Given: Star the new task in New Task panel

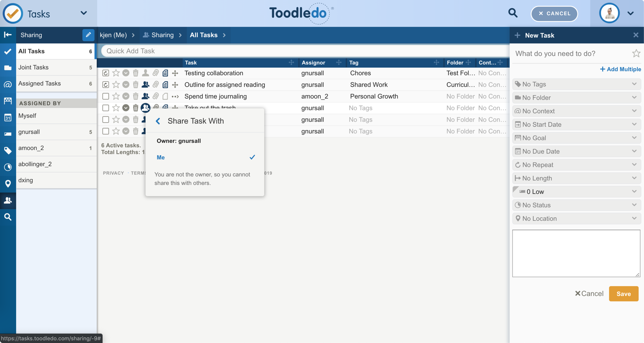Looking at the screenshot, I should click(636, 53).
